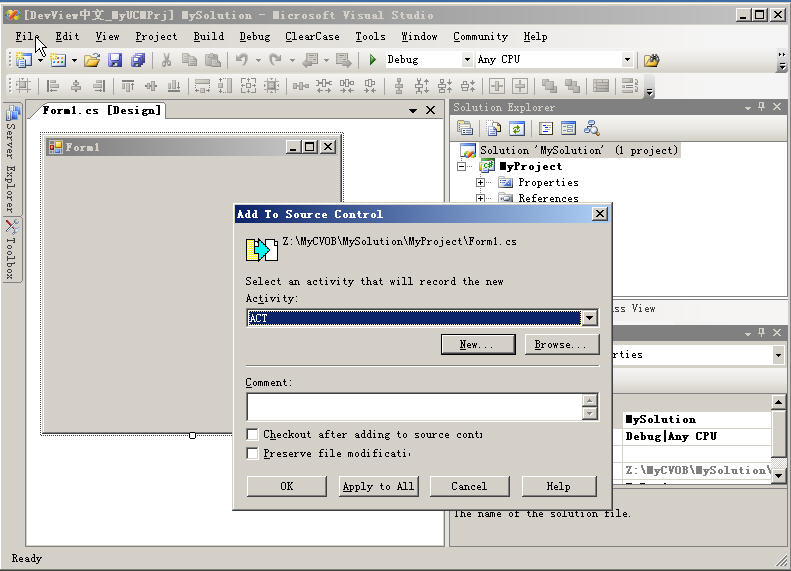Open the Properties panel object dropdown
This screenshot has width=791, height=571.
click(x=778, y=355)
